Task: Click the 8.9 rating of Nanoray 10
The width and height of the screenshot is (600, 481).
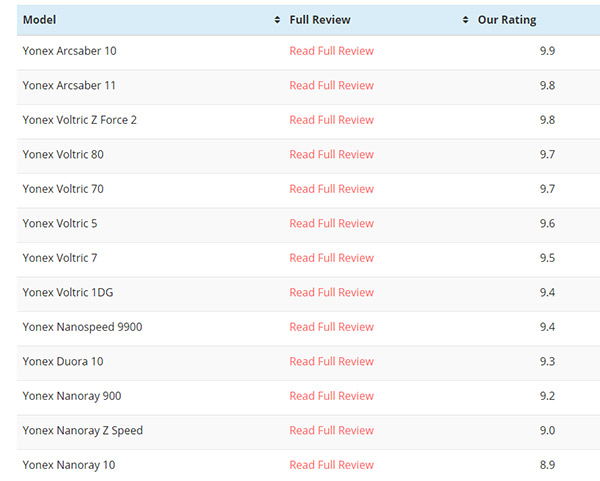Action: pyautogui.click(x=547, y=465)
